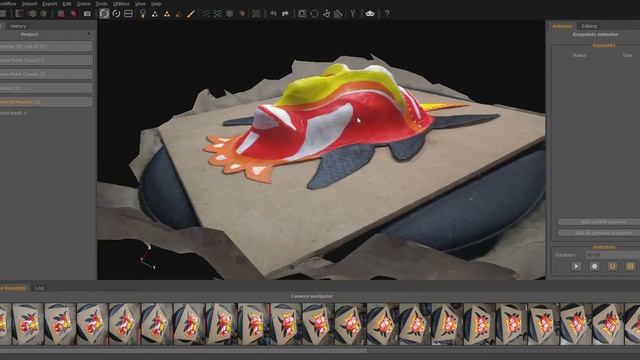Select the circular-arrow rotate mode icon

[x=116, y=13]
